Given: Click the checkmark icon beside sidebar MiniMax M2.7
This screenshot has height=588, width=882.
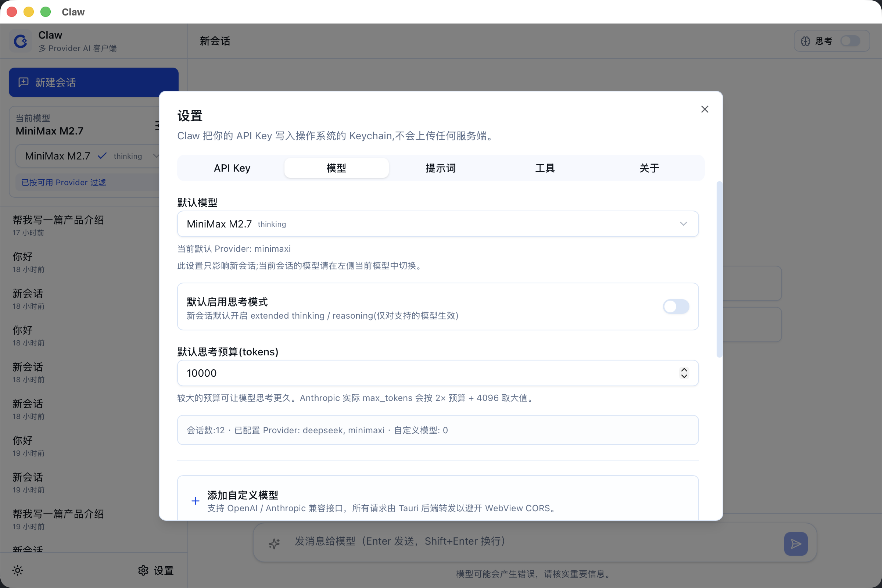Looking at the screenshot, I should (102, 155).
